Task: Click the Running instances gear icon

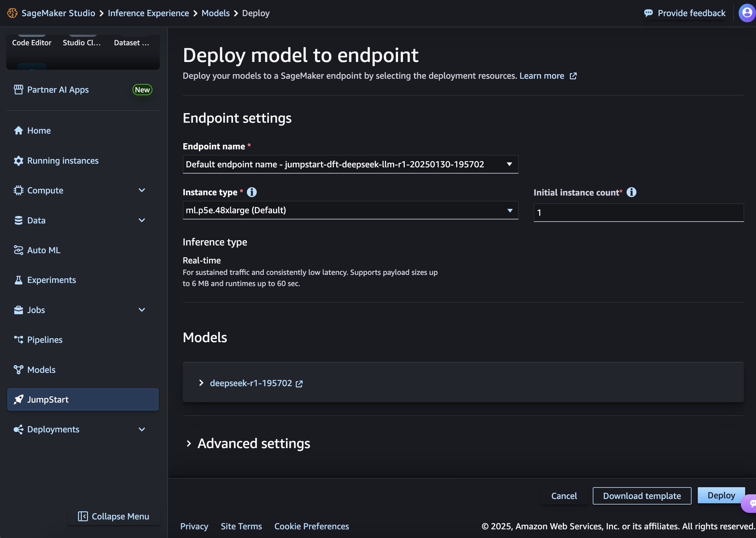Action: [19, 161]
